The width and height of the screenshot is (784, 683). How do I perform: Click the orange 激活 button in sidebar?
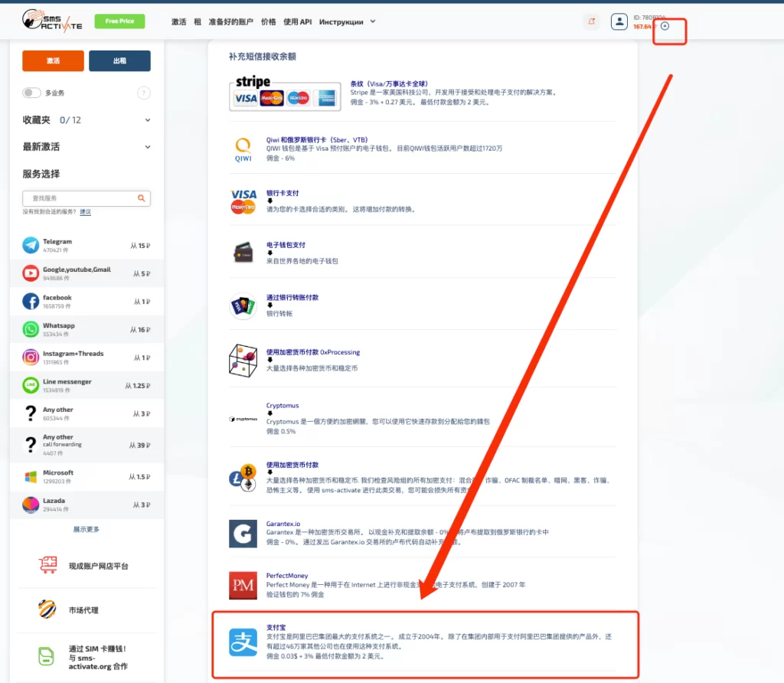point(53,60)
